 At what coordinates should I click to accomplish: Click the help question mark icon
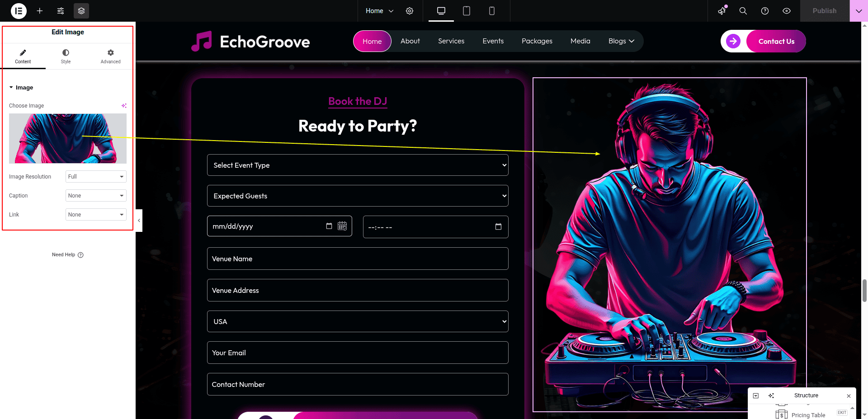(765, 11)
